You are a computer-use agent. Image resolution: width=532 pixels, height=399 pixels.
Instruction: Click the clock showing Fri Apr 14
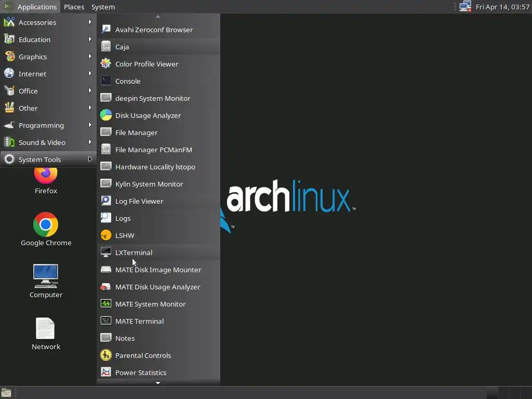[502, 7]
